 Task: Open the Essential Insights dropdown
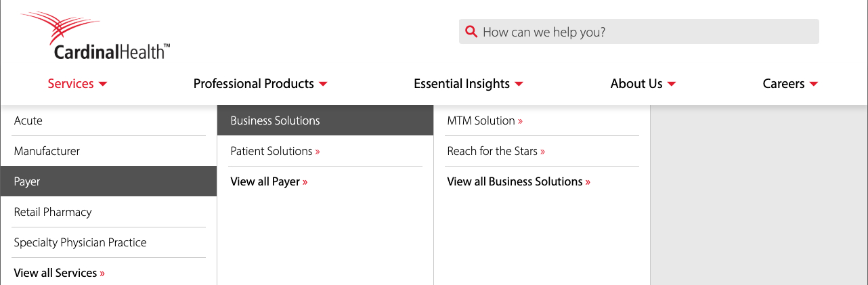point(468,84)
